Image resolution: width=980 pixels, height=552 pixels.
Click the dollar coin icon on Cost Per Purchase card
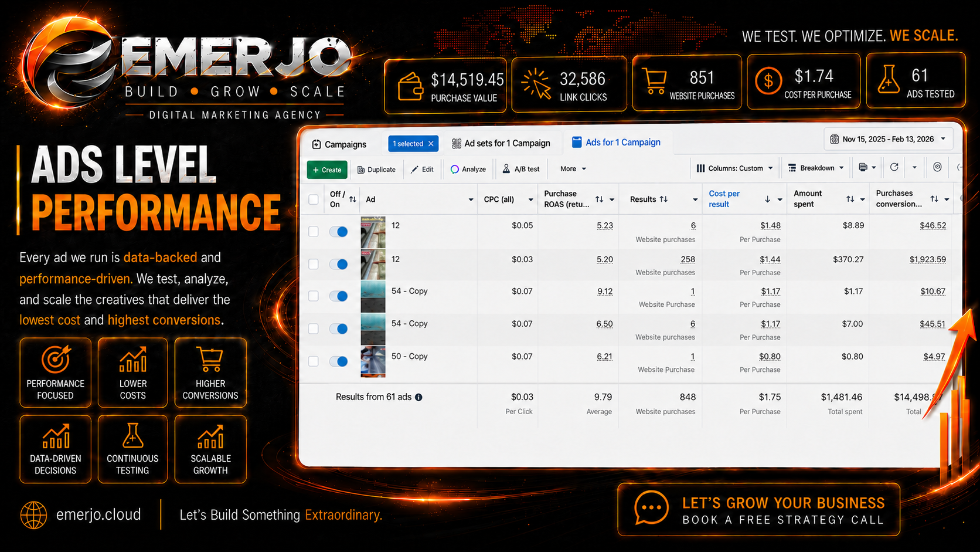768,80
